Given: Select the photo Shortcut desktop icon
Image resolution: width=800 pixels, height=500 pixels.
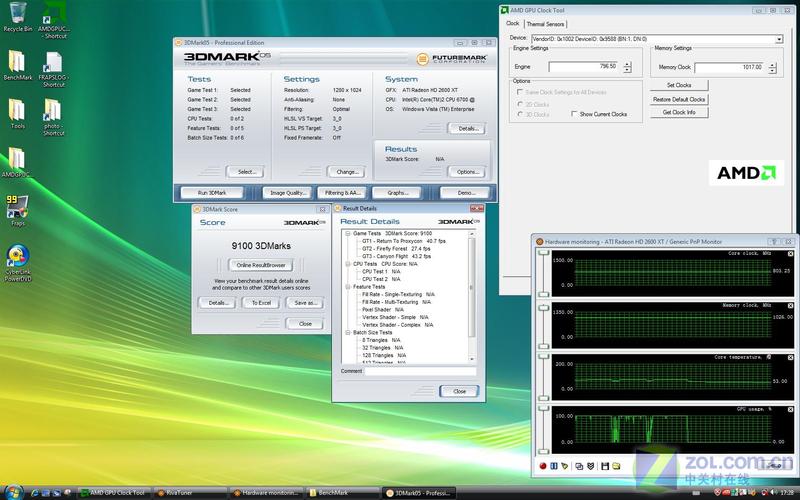Looking at the screenshot, I should 54,117.
